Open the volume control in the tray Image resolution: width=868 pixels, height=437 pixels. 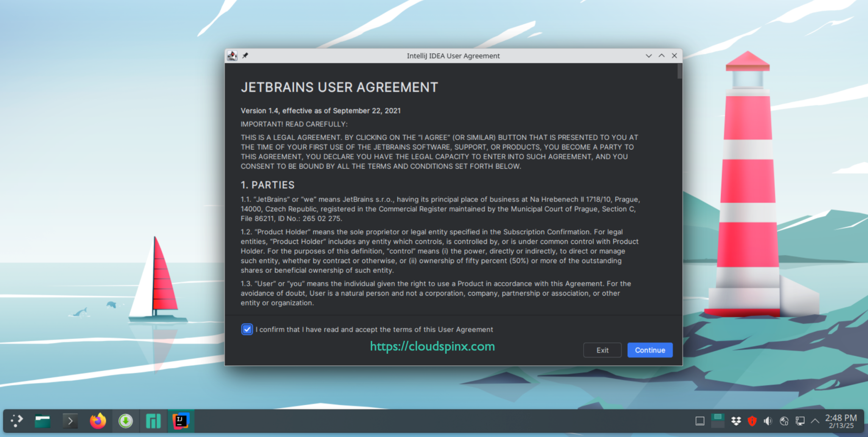coord(768,421)
